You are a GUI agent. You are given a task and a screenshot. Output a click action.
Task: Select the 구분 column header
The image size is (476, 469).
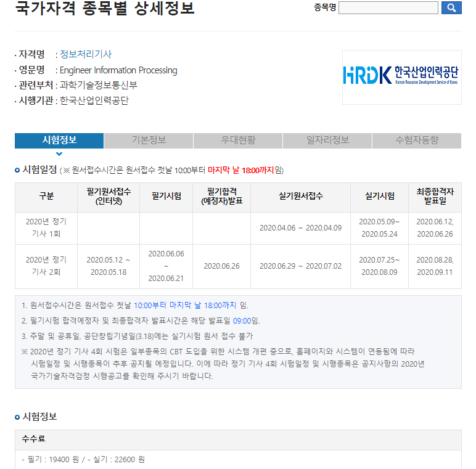46,197
